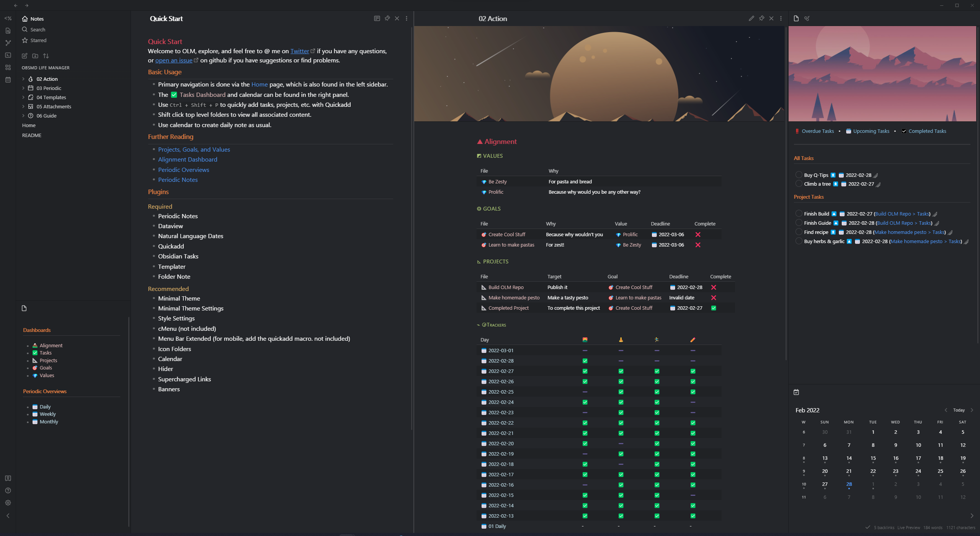980x536 pixels.
Task: Select day 28 in the calendar
Action: point(849,484)
